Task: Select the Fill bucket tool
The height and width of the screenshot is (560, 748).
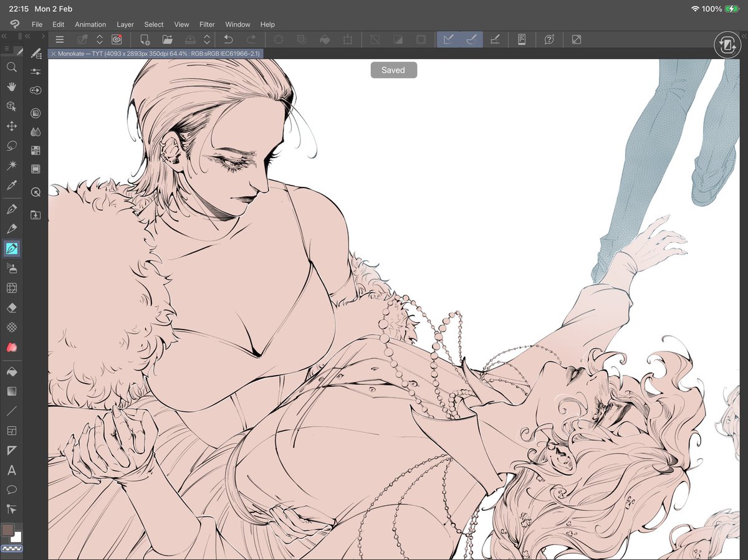Action: coord(11,372)
